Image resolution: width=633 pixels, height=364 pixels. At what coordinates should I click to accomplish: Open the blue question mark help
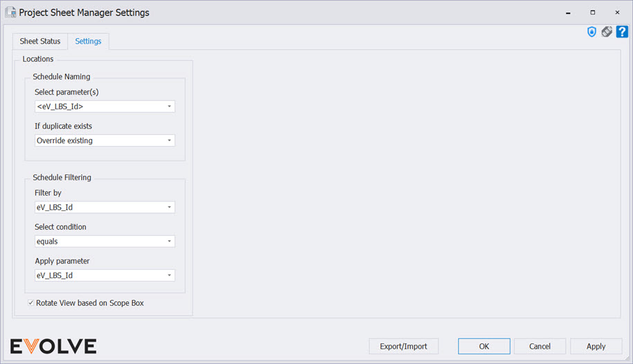(622, 31)
